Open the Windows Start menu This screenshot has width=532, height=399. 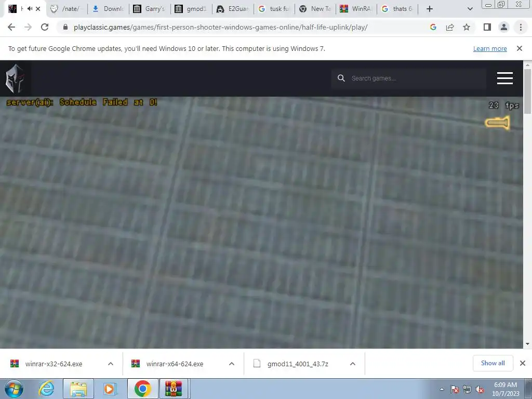14,389
